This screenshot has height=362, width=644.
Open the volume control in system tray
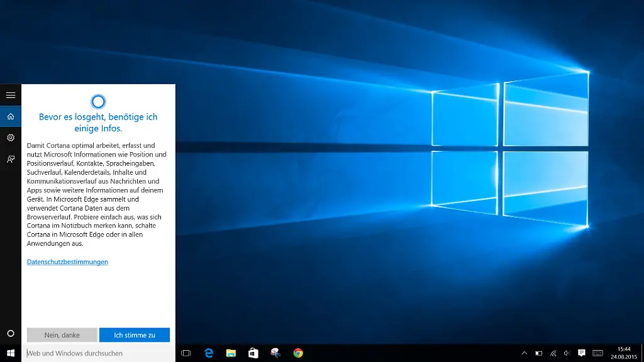click(x=567, y=353)
